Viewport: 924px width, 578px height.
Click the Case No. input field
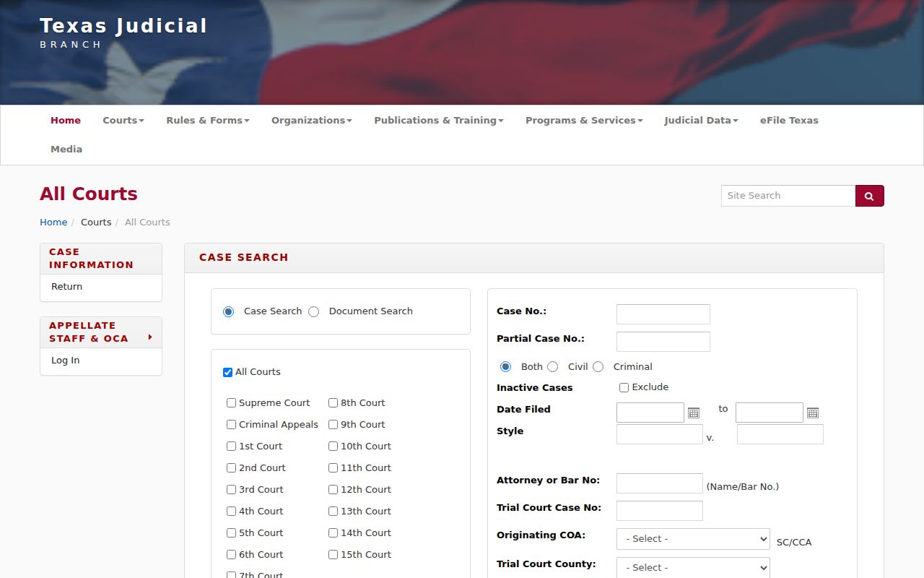coord(663,314)
